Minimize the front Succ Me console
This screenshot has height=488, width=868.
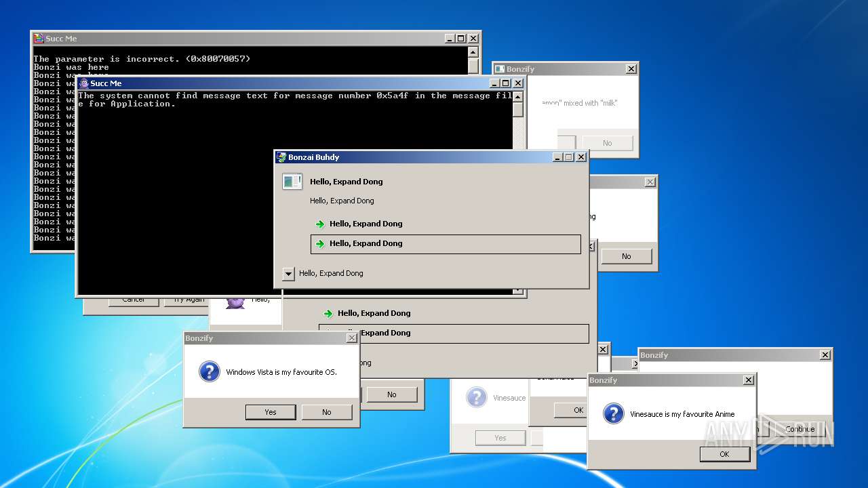[494, 83]
